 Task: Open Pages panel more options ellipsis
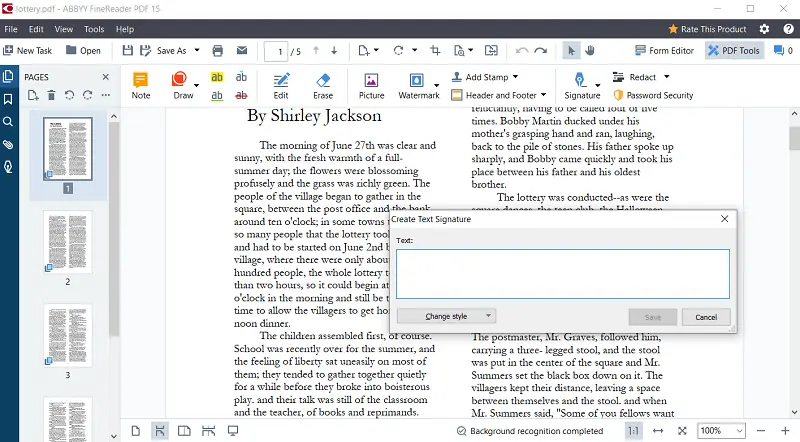[106, 95]
